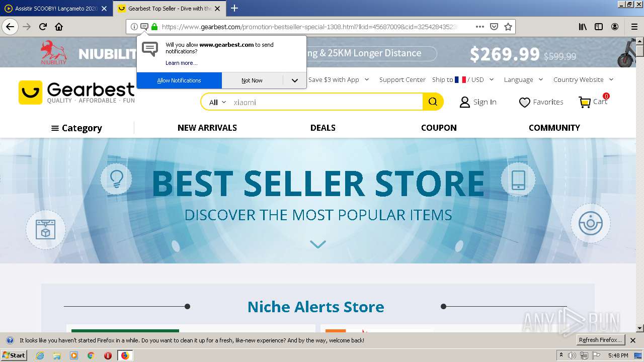The image size is (644, 362).
Task: Toggle the sidebar view icon
Action: (x=599, y=27)
